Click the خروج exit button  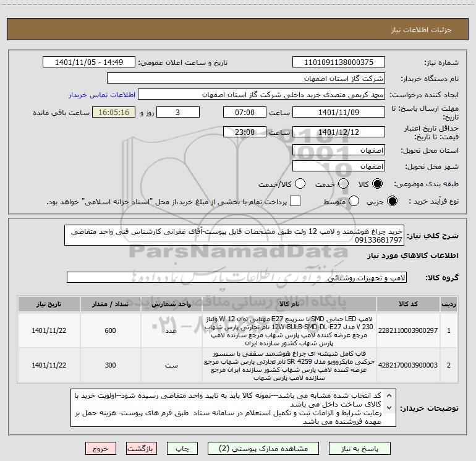tap(101, 449)
